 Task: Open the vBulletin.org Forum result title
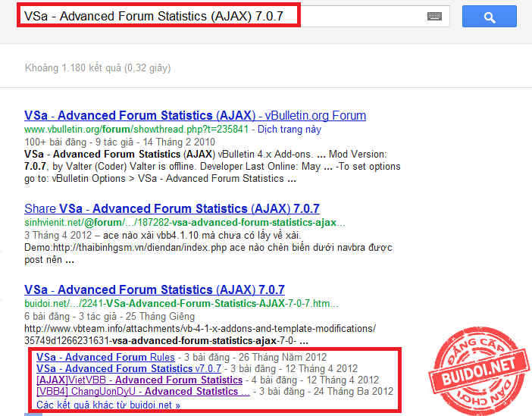(x=195, y=116)
